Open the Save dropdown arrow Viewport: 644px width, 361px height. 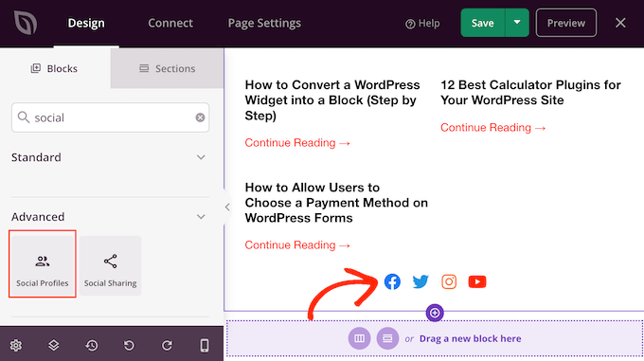click(517, 23)
